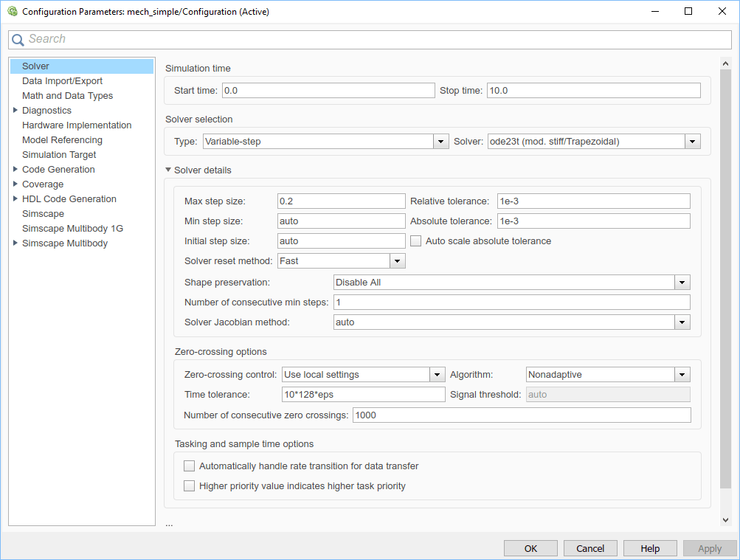
Task: Open the Data Import/Export pane
Action: (x=62, y=80)
